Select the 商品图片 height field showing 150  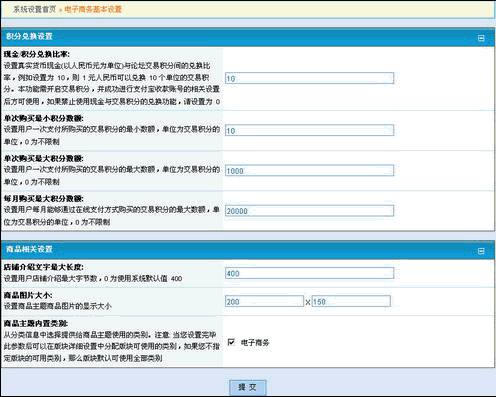pos(351,301)
